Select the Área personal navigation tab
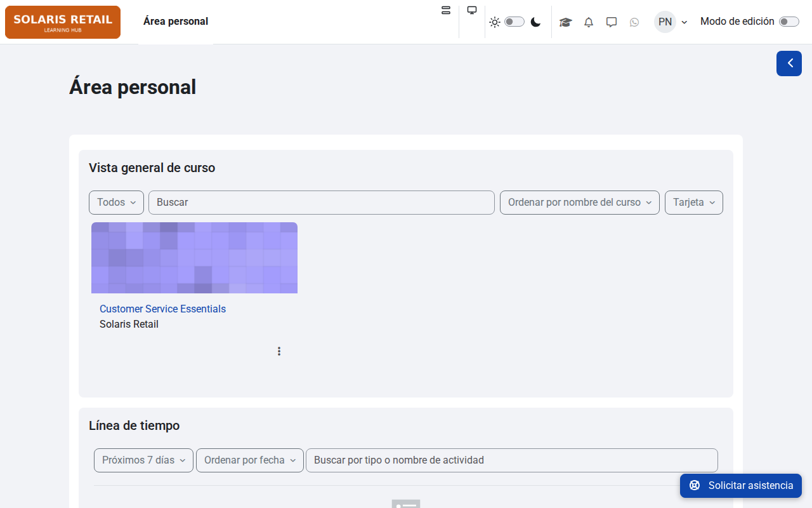This screenshot has width=812, height=508. coord(176,22)
